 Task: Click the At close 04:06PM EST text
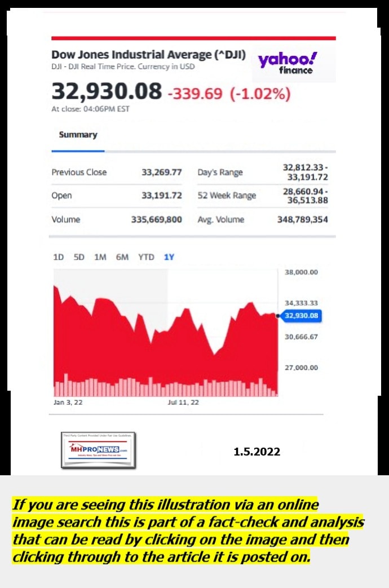(x=90, y=109)
